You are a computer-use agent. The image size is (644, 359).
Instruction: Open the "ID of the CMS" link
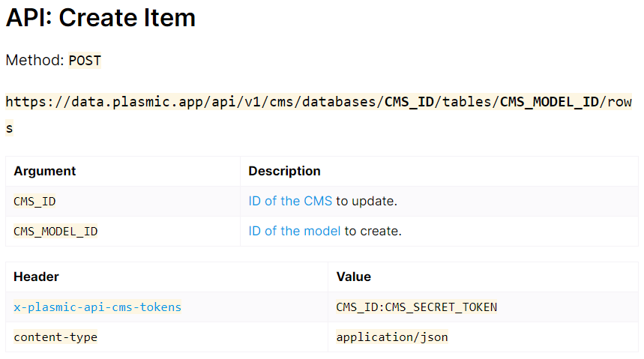pos(290,202)
